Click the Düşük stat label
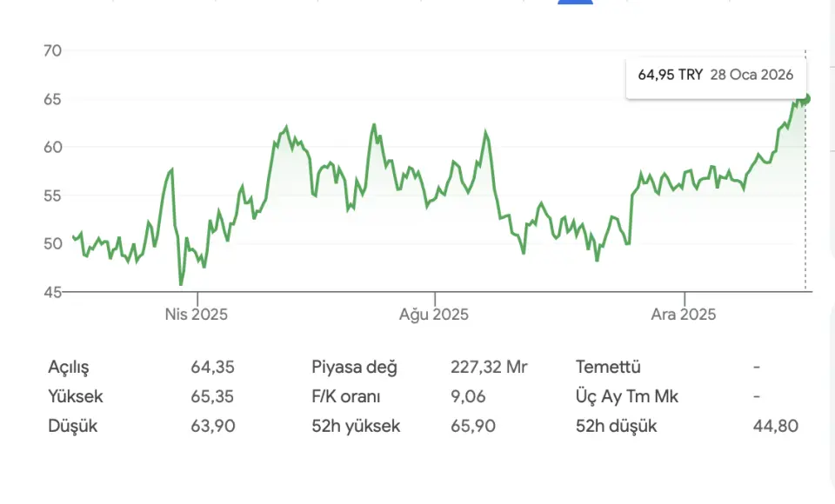Image resolution: width=835 pixels, height=504 pixels. (x=73, y=427)
